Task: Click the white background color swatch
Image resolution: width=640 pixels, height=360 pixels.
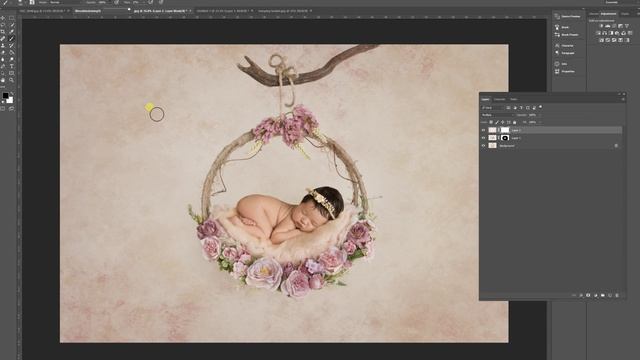Action: click(x=10, y=101)
